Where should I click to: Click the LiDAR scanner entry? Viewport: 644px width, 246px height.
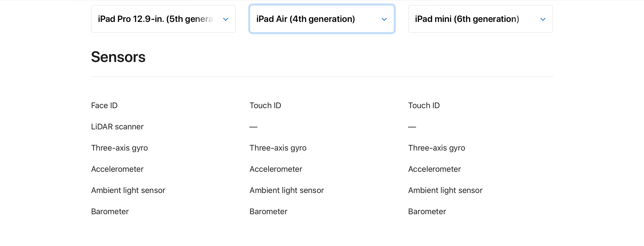[117, 127]
